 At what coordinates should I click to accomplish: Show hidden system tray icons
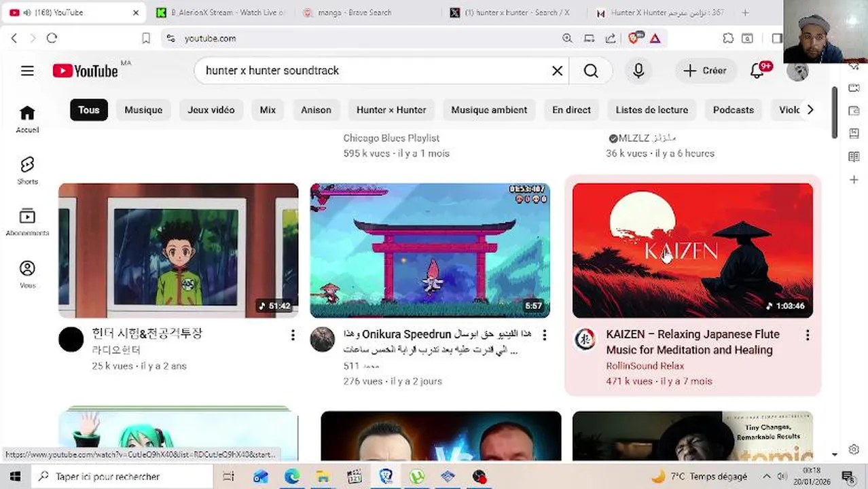(x=767, y=476)
